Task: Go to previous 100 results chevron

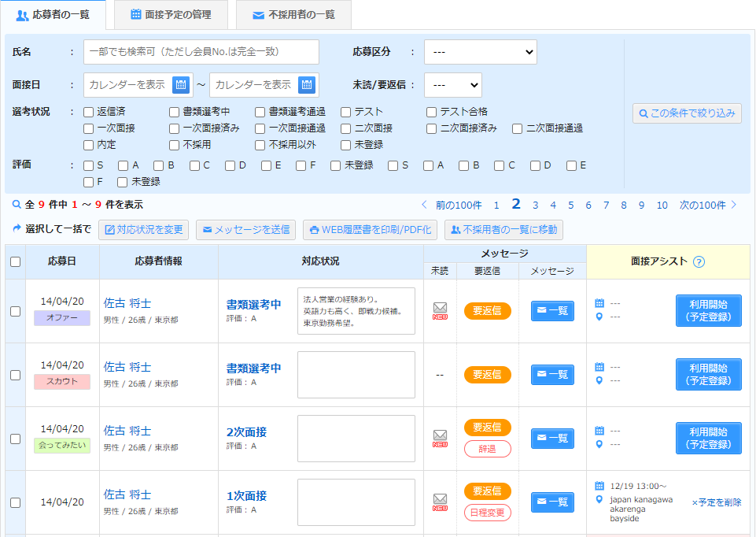Action: pos(424,205)
